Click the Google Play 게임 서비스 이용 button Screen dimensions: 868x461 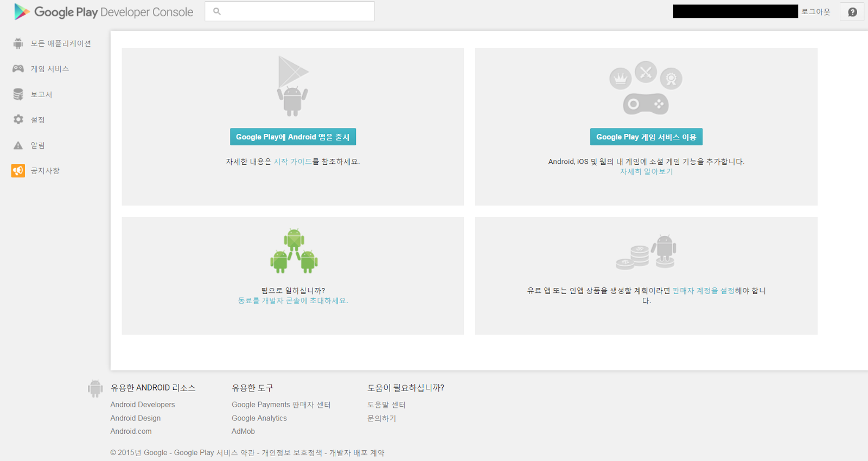pyautogui.click(x=646, y=137)
